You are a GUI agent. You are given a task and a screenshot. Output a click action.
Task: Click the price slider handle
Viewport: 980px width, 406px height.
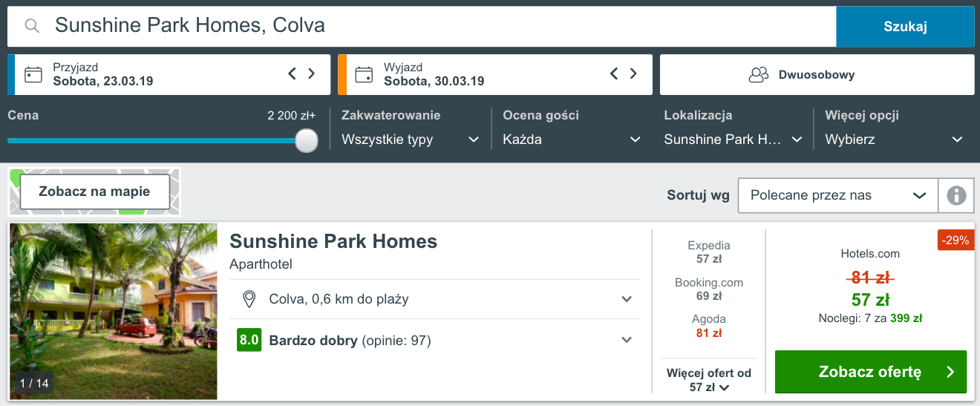point(306,140)
